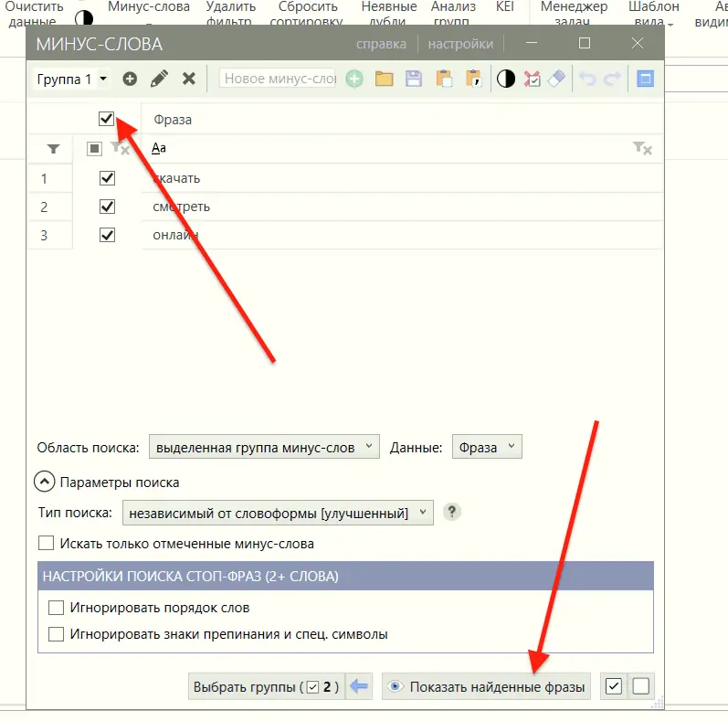Click the Показать найденные фразы button
728x721 pixels.
486,686
